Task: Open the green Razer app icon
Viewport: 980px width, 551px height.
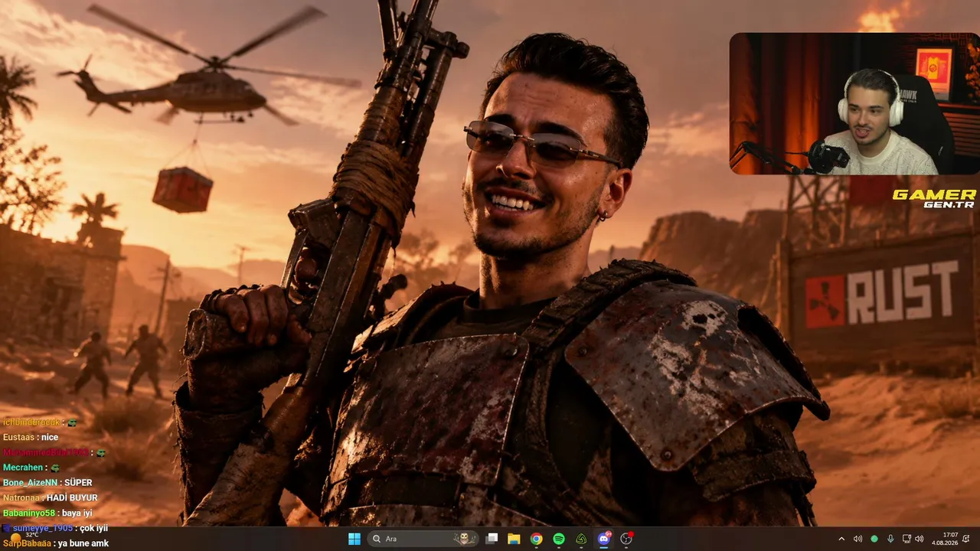Action: pyautogui.click(x=581, y=539)
